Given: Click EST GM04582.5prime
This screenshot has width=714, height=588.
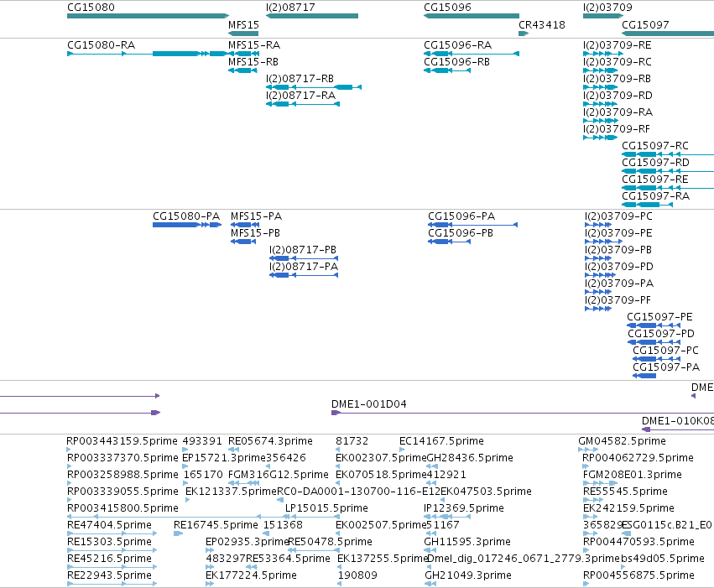Looking at the screenshot, I should tap(622, 441).
